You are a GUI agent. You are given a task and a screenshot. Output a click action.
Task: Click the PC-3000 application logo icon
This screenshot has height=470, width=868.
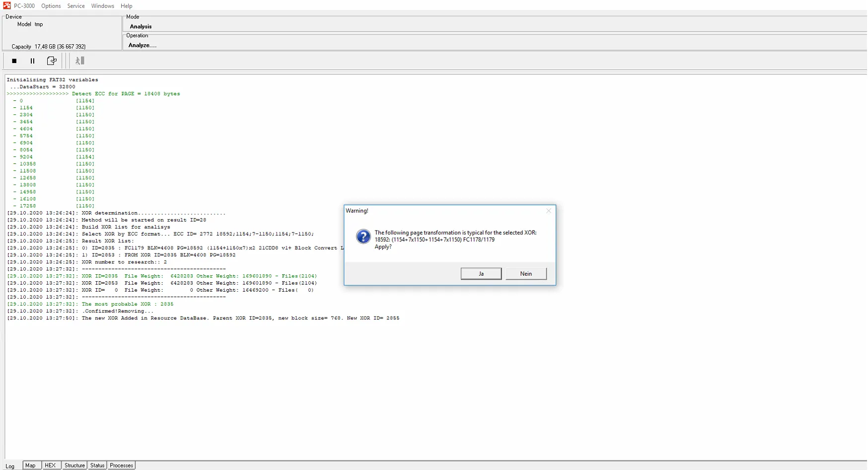6,5
